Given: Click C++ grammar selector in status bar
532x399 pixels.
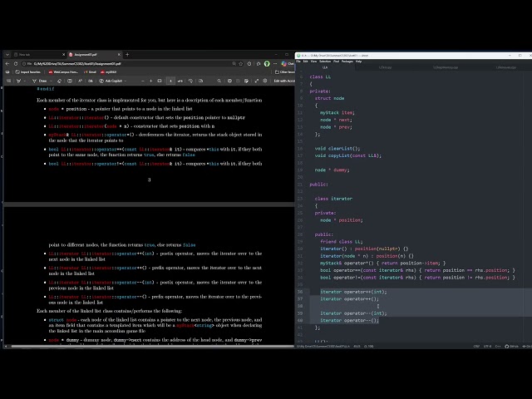Looking at the screenshot, I should [x=498, y=347].
